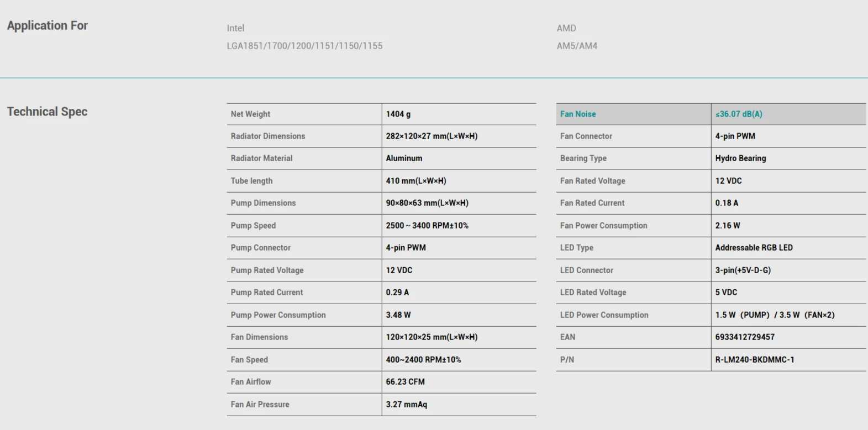Select the '1.5 W (PUMP) / 3.5 W (FAN×2)' value
Viewport: 868px width, 430px height.
[x=775, y=315]
